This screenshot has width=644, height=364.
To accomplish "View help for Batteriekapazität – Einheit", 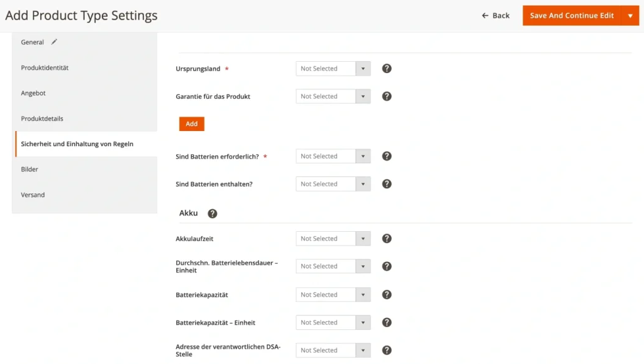I will click(386, 322).
